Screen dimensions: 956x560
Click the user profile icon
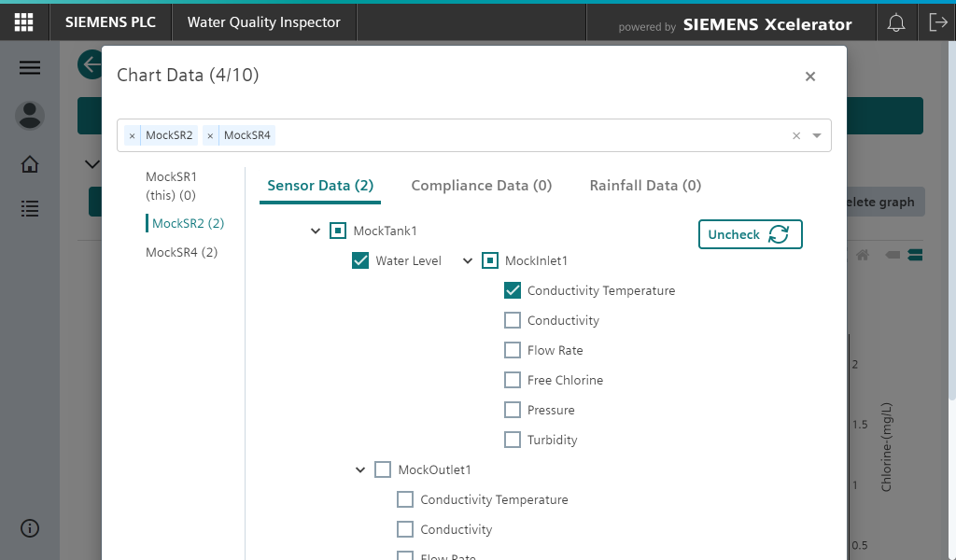[29, 115]
